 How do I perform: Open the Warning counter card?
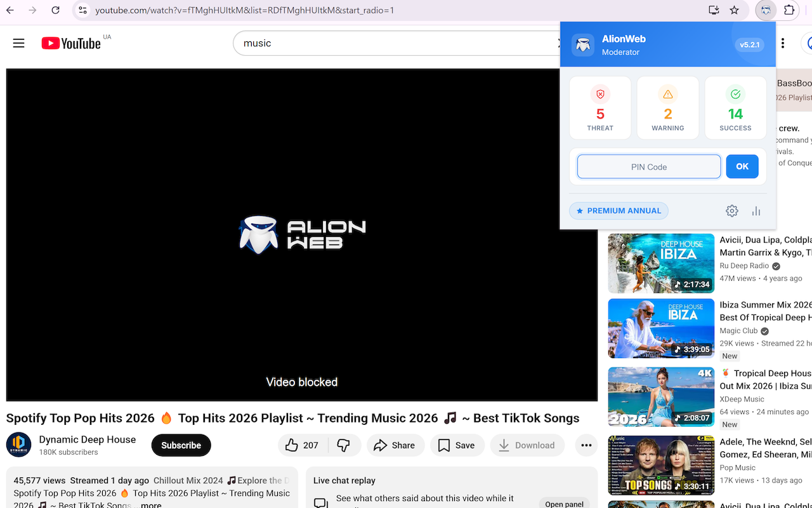point(668,108)
